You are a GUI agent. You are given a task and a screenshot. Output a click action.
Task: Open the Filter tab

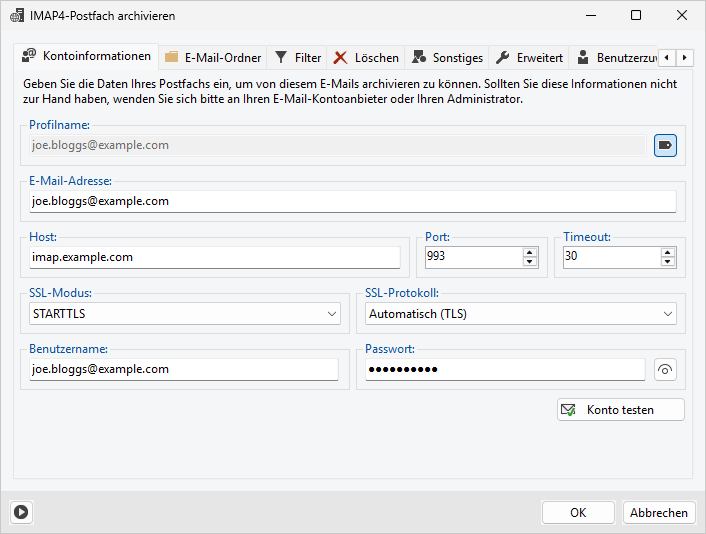(298, 58)
